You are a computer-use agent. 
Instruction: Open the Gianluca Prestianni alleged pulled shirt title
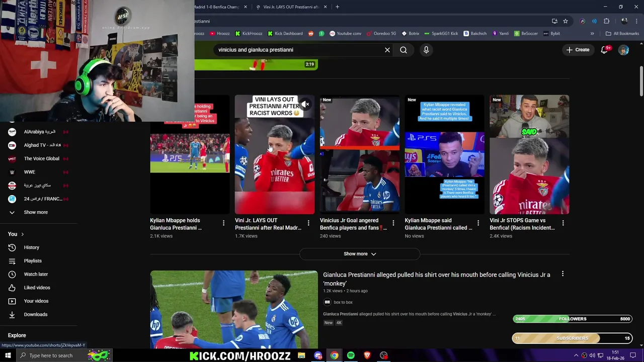click(437, 279)
